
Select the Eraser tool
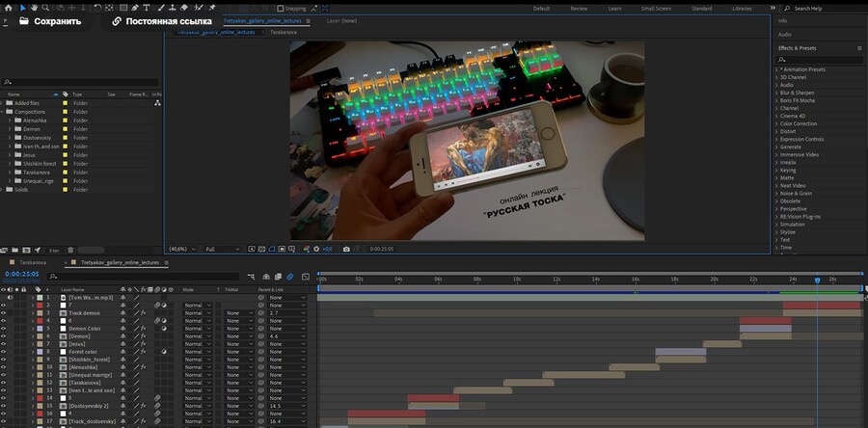184,8
